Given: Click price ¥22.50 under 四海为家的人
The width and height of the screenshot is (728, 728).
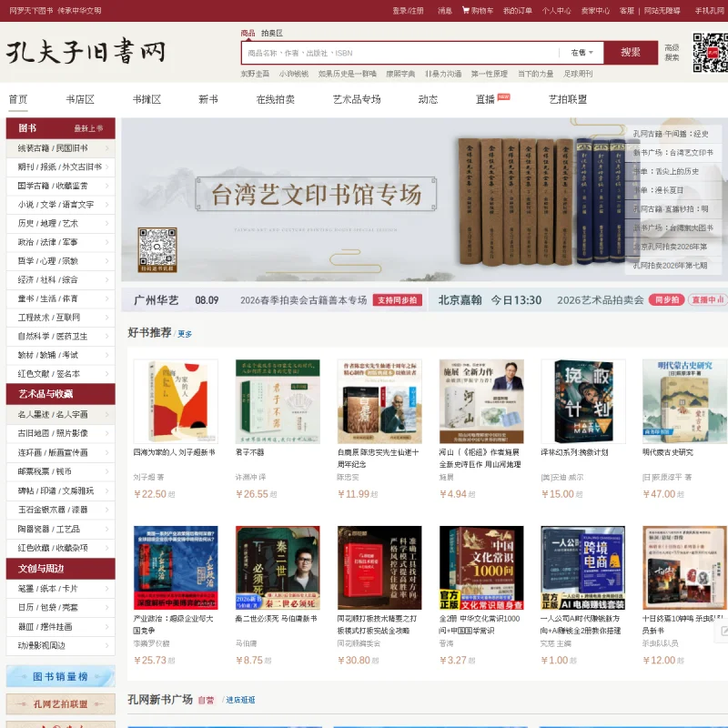Looking at the screenshot, I should coord(150,494).
